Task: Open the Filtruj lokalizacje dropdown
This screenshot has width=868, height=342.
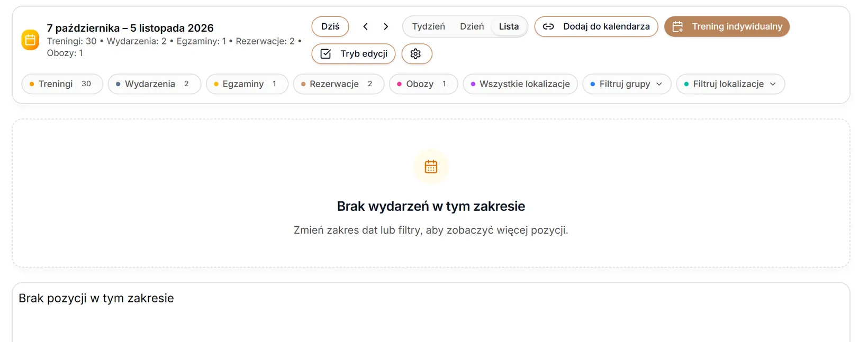Action: click(x=730, y=84)
